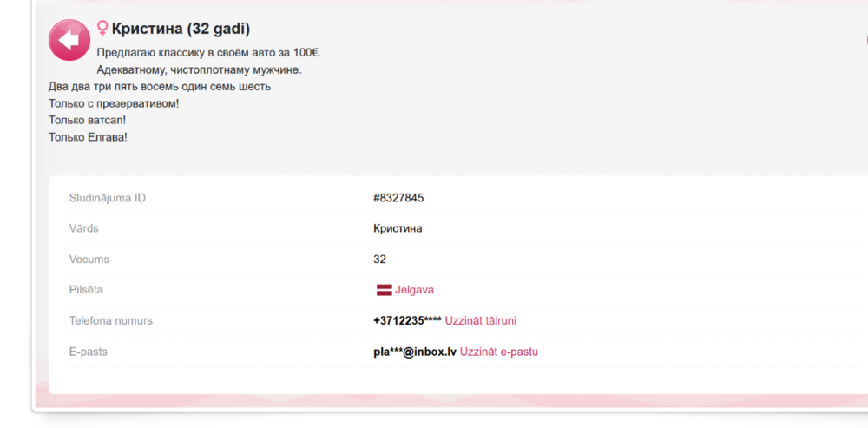The width and height of the screenshot is (868, 428).
Task: Click the age value 32
Action: click(379, 260)
